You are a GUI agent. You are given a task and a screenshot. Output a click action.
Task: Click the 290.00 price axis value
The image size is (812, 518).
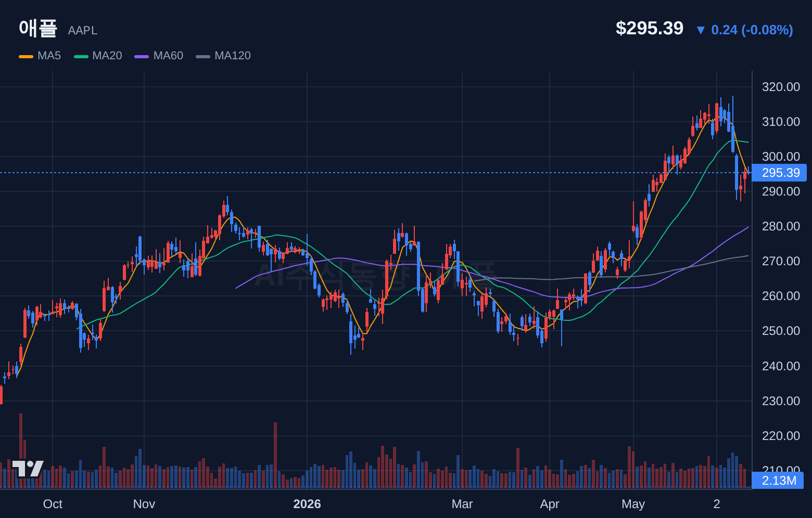(x=781, y=191)
